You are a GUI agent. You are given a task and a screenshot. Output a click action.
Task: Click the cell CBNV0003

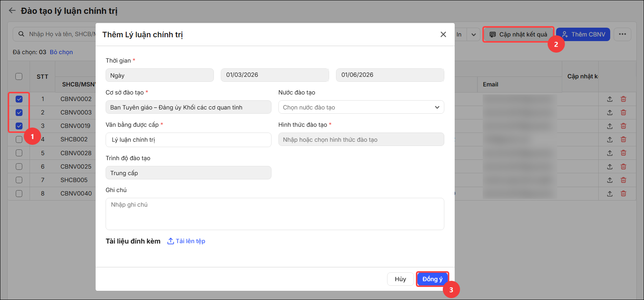click(76, 113)
